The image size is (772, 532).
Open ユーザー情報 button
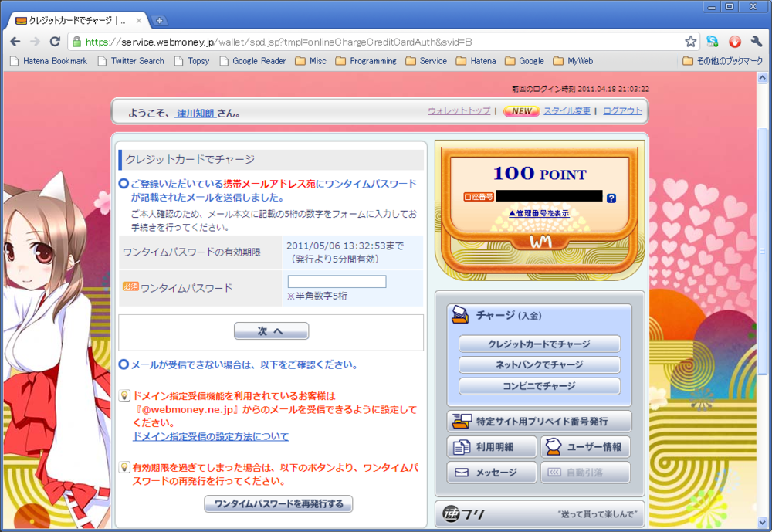point(586,447)
